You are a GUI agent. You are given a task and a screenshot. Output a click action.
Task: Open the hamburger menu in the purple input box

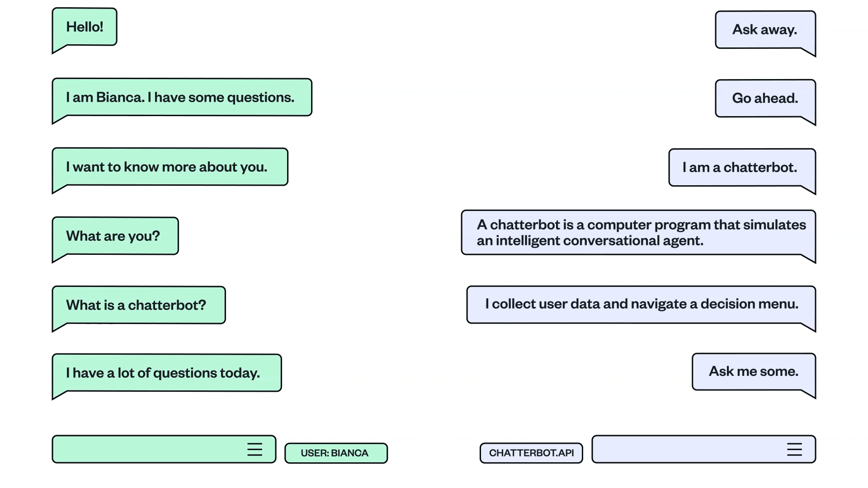pyautogui.click(x=794, y=450)
